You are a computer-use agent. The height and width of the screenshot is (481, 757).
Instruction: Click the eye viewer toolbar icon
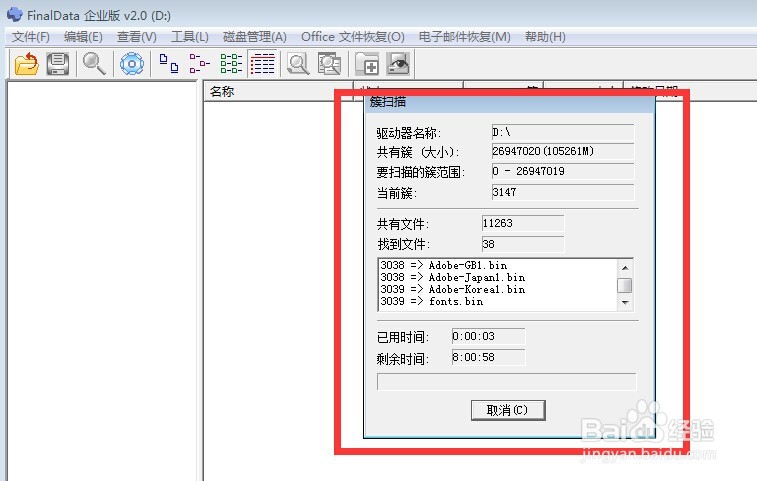pyautogui.click(x=398, y=64)
